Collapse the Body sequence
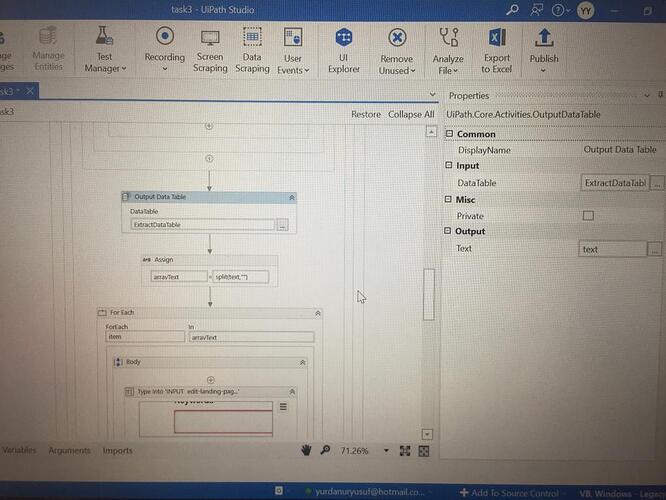The height and width of the screenshot is (500, 666). point(302,362)
